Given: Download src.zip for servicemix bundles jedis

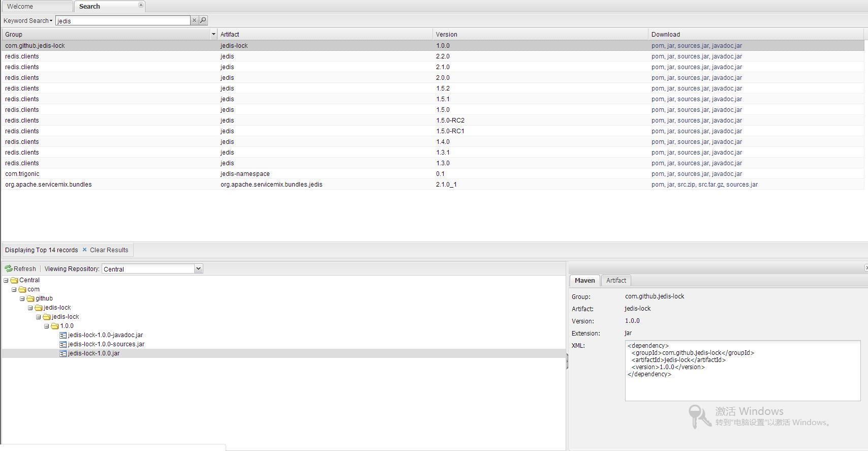Looking at the screenshot, I should (686, 185).
